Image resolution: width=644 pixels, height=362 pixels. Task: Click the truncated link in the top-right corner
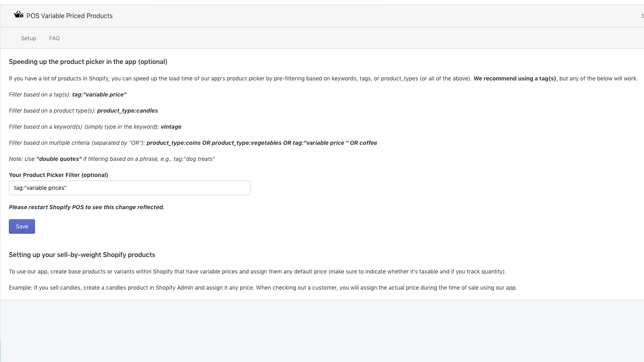tap(642, 16)
